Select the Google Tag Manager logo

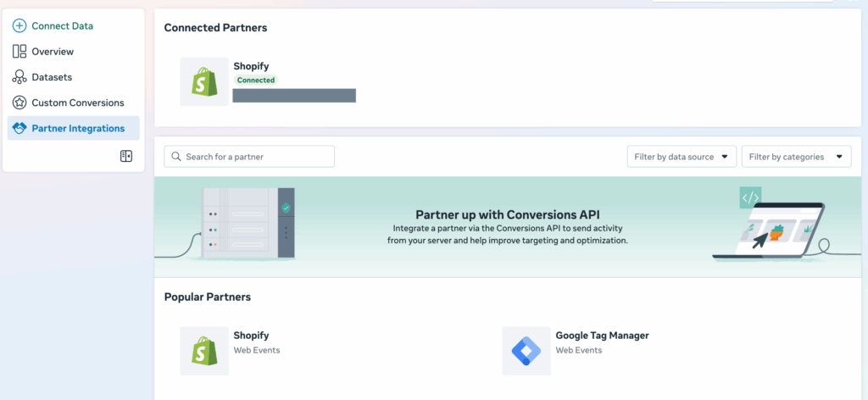[x=526, y=351]
